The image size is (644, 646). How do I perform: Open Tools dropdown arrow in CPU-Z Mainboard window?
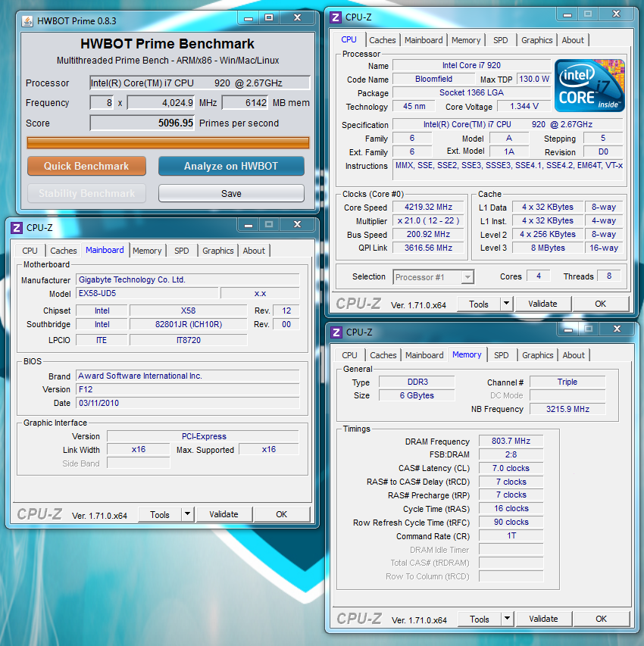(188, 514)
